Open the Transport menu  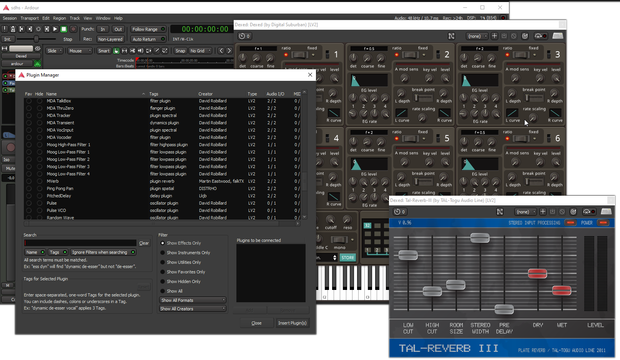click(x=29, y=18)
